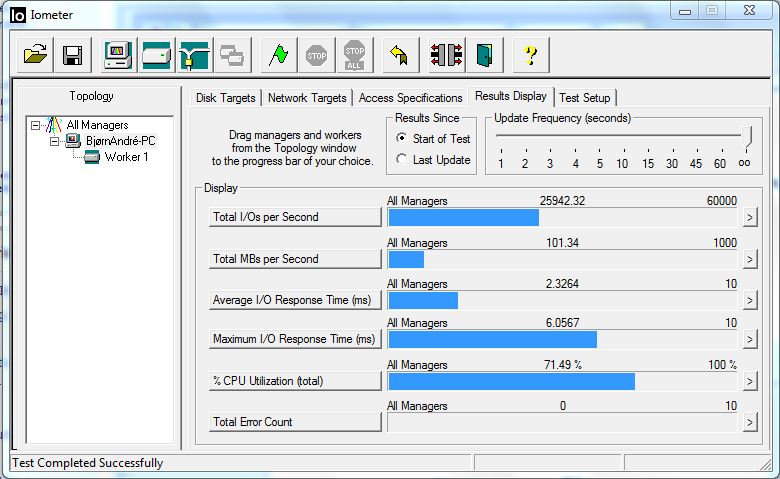Viewport: 780px width, 479px height.
Task: Open arrow menu for Total Error Count
Action: pos(750,422)
